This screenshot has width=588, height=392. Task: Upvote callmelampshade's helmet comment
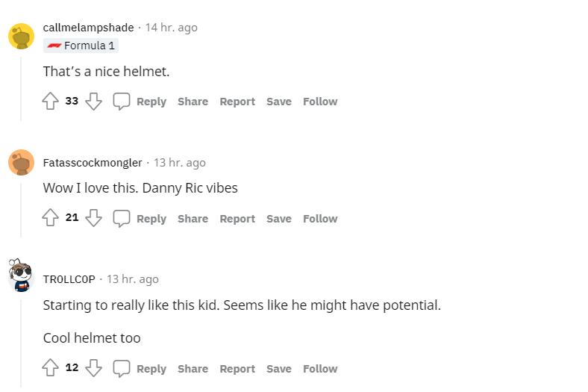[x=50, y=102]
